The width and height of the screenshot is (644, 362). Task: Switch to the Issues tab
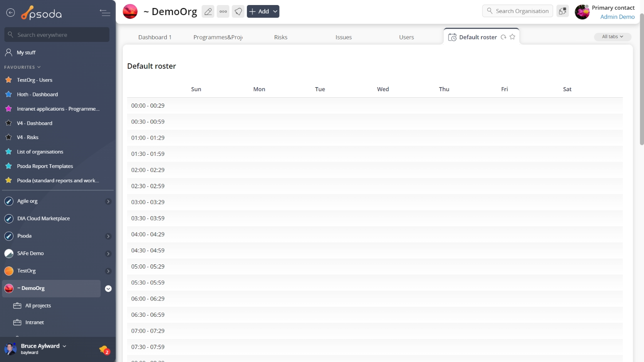[344, 37]
